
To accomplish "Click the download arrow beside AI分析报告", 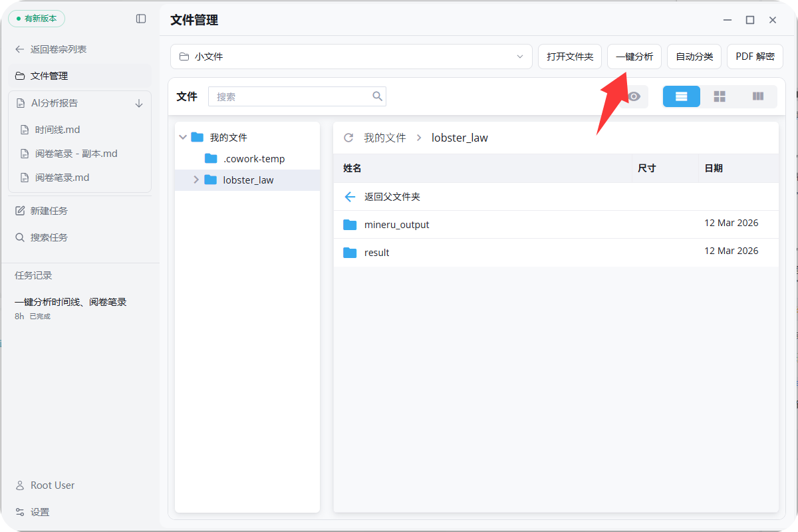I will point(139,103).
